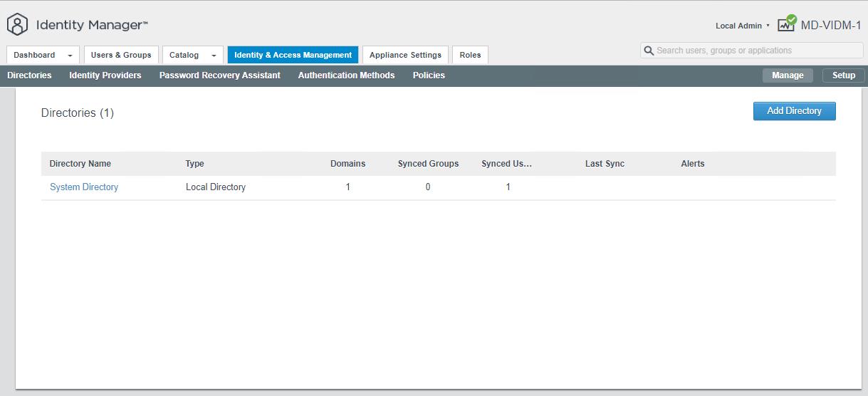Click the search magnifier icon
868x396 pixels.
coord(649,51)
